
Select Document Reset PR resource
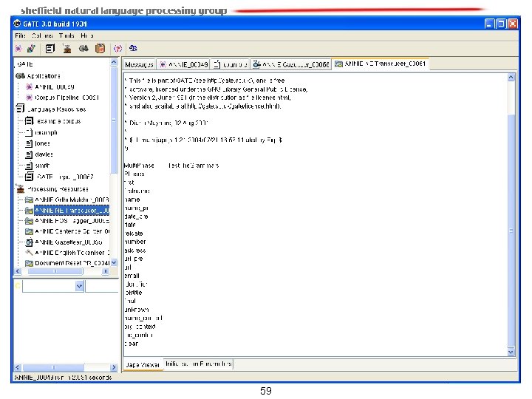pos(72,263)
